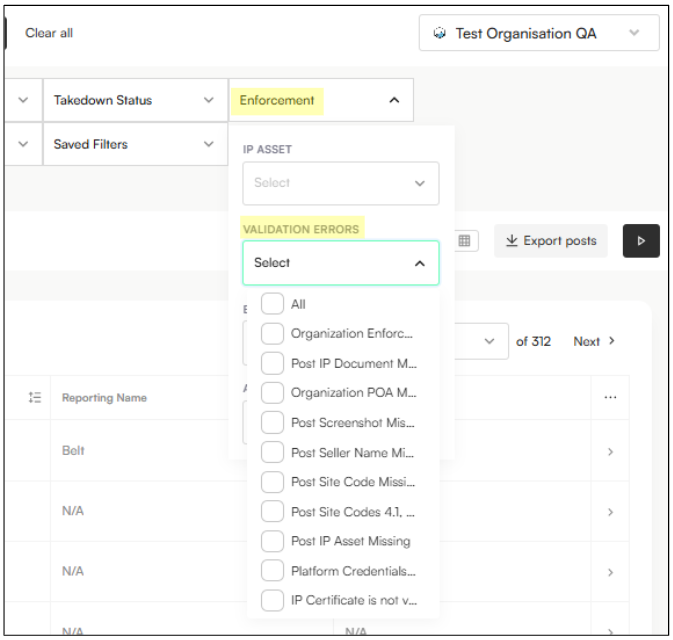
Task: Enable the Post Screenshot Missing checkbox
Action: [272, 423]
